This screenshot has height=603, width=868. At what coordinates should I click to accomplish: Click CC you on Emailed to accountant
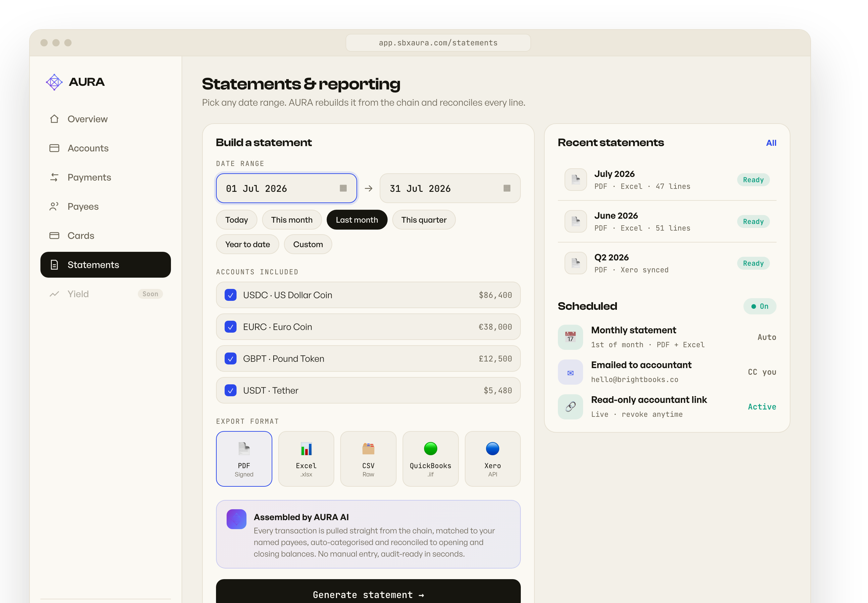762,372
